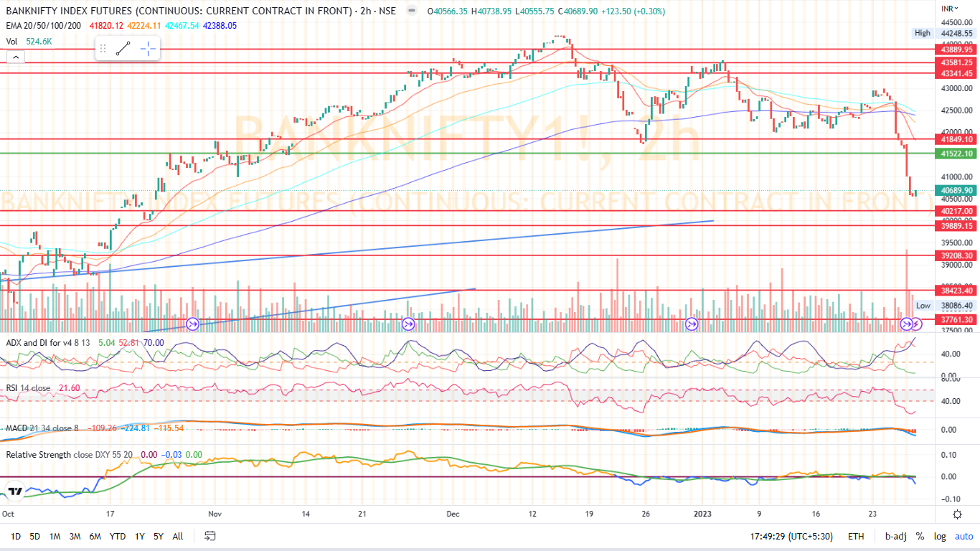Screen dimensions: 980x551
Task: Click the change value +123.50 (+0.30%)
Action: point(633,11)
